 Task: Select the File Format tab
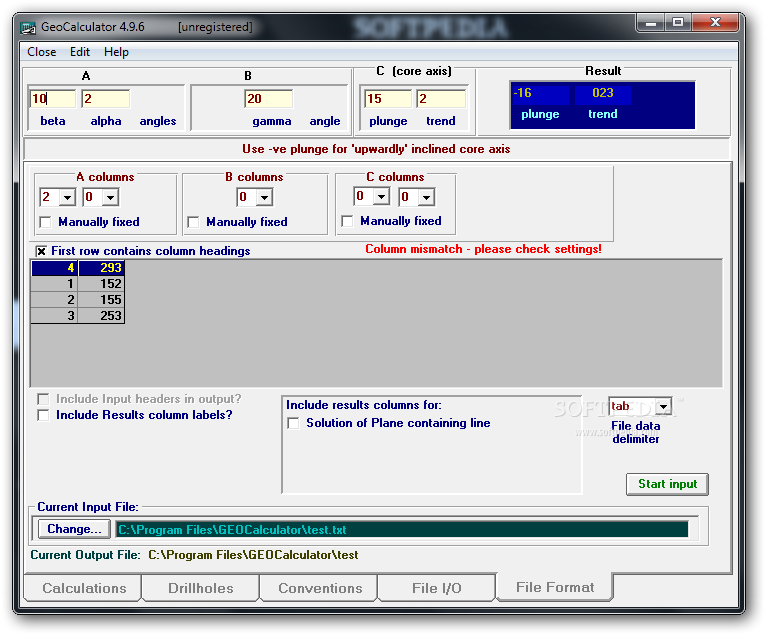click(x=555, y=587)
